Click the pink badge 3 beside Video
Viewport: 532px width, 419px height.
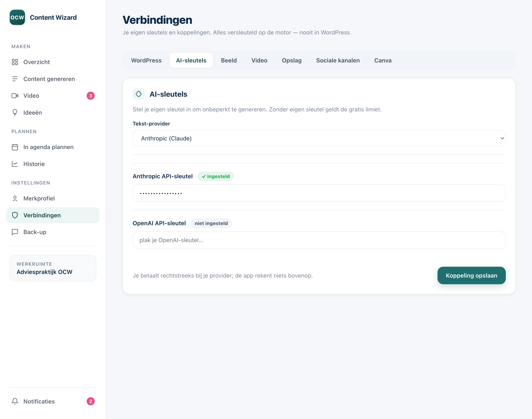pyautogui.click(x=91, y=96)
